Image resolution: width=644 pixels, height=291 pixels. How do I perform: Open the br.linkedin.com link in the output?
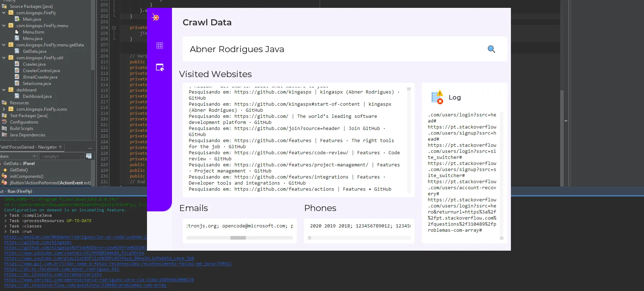coord(53,274)
